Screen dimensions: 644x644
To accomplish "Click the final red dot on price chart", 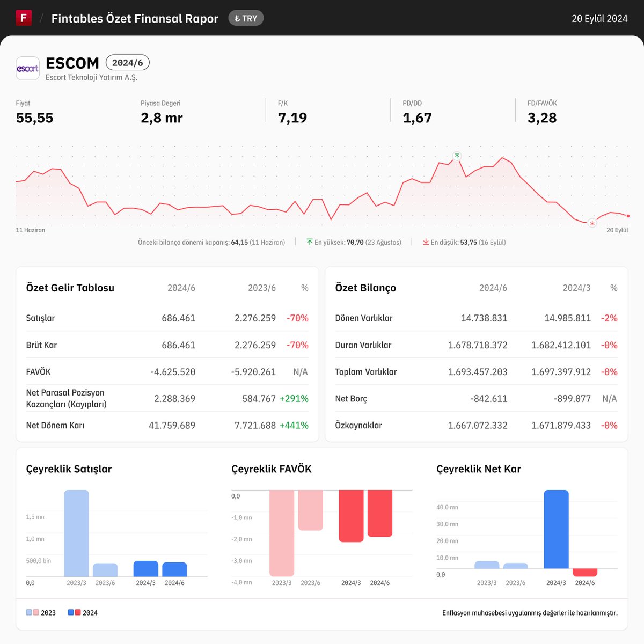I will [x=628, y=216].
